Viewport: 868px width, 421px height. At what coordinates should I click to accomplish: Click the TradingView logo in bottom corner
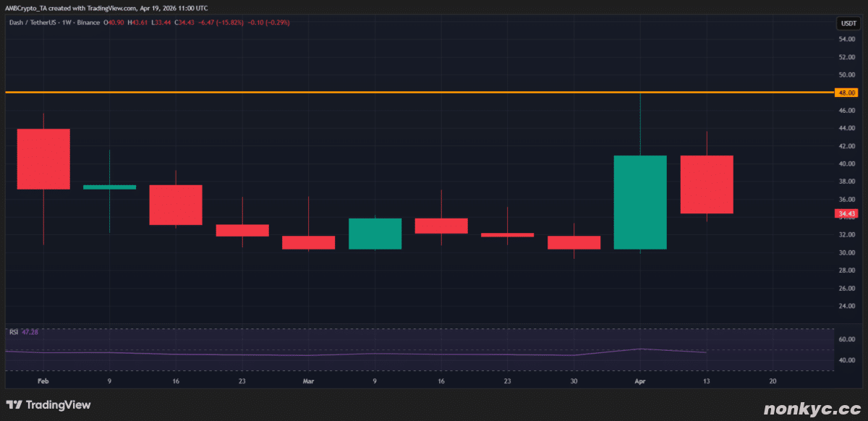(48, 405)
